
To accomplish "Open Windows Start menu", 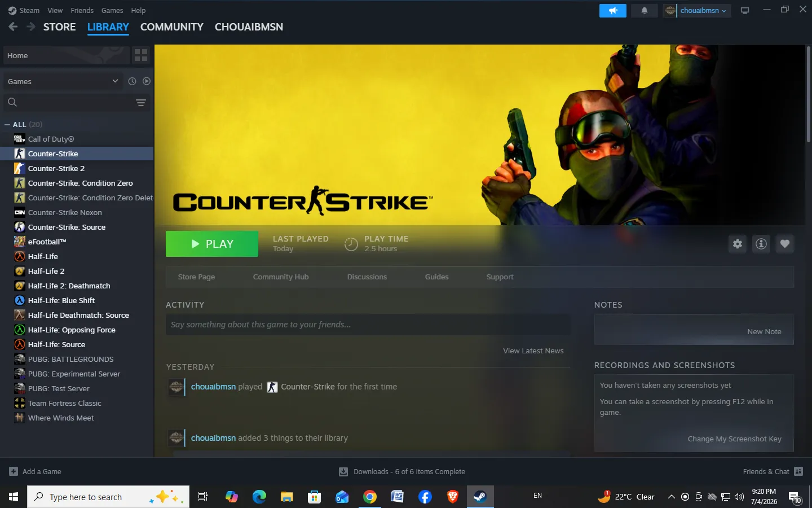I will 14,497.
